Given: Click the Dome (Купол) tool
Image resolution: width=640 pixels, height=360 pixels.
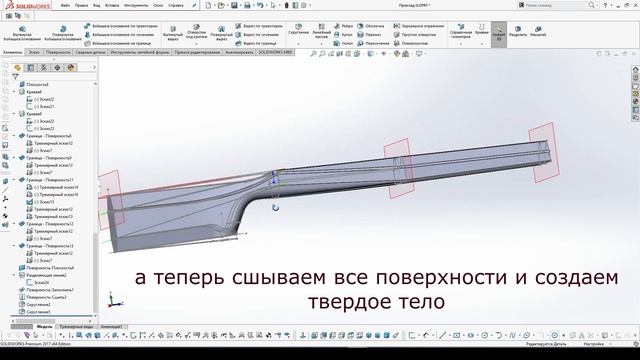Looking at the screenshot, I should [x=343, y=35].
